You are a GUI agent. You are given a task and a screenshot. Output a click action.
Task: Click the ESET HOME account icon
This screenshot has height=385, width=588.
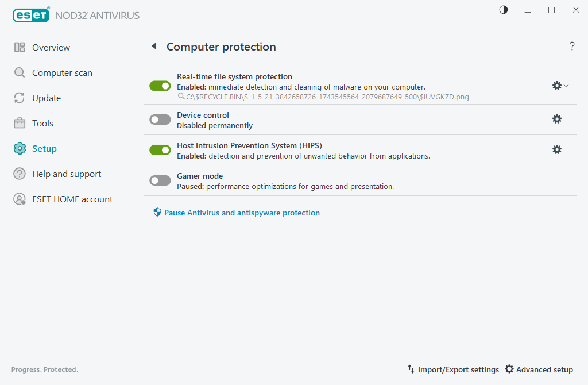click(x=20, y=199)
